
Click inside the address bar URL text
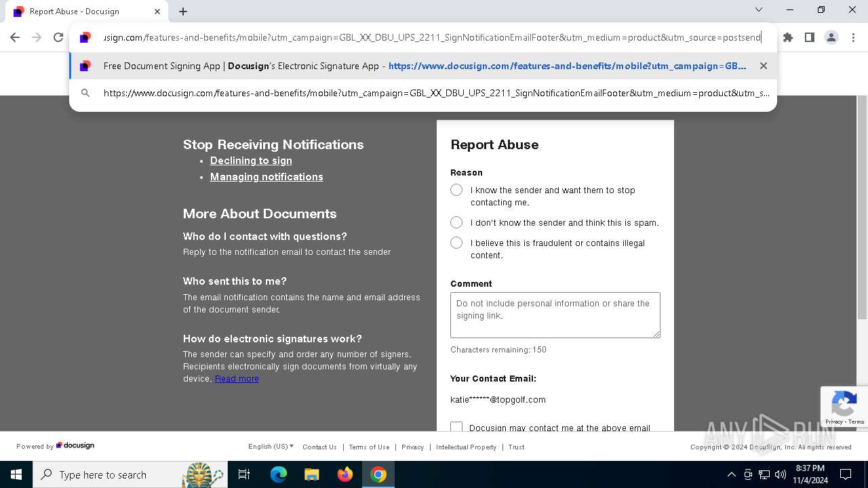432,37
